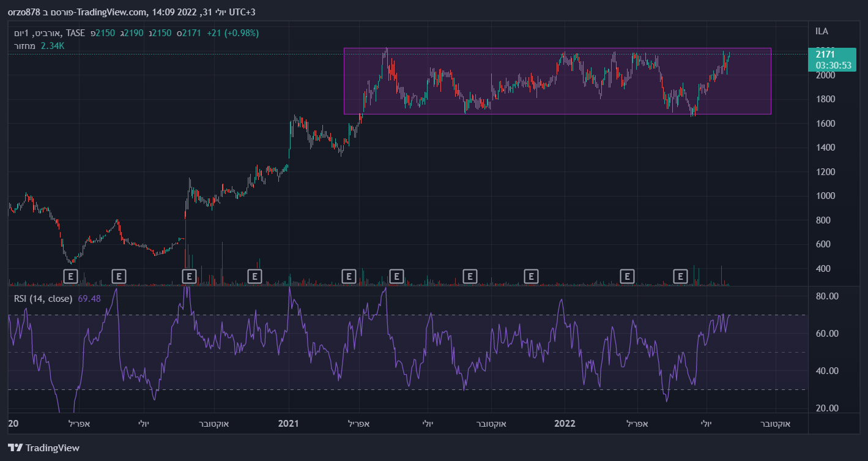Screen dimensions: 868x461
Task: Click the 2021 label on time axis
Action: click(x=288, y=424)
